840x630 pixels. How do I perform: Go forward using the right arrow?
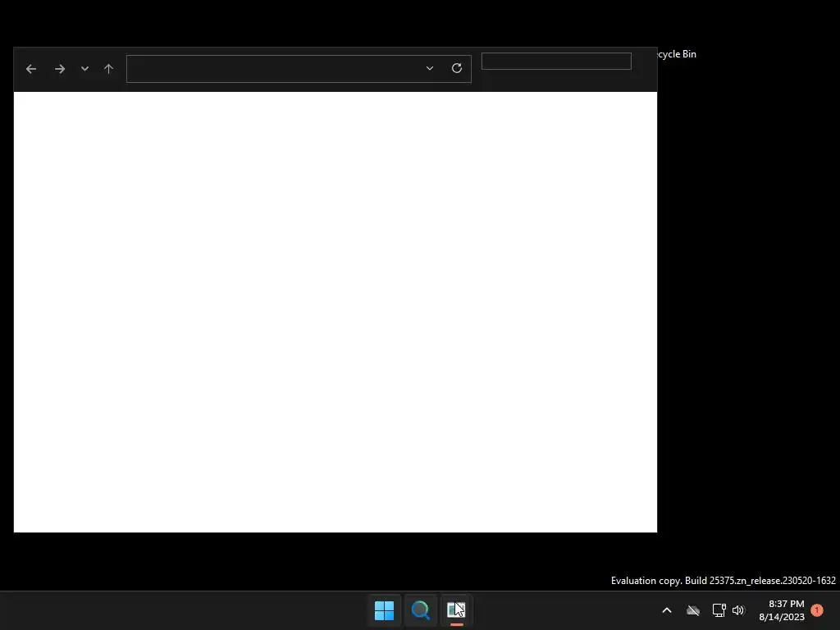click(59, 69)
